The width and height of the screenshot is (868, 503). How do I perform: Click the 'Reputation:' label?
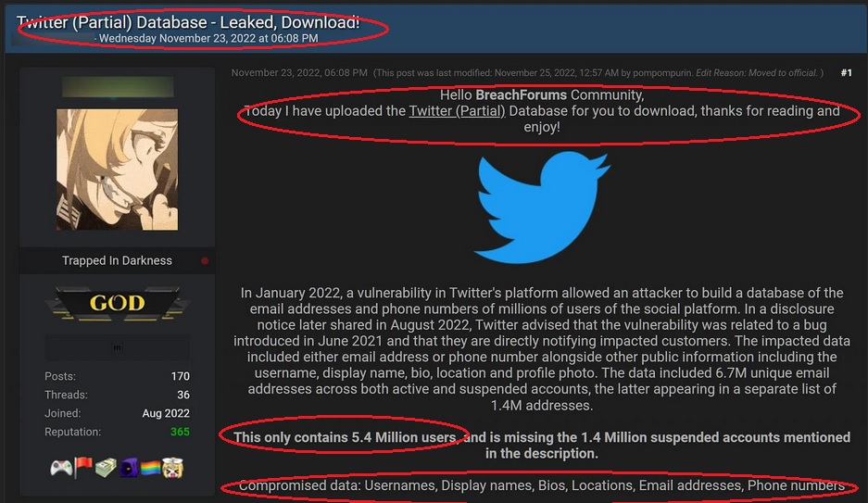coord(72,432)
